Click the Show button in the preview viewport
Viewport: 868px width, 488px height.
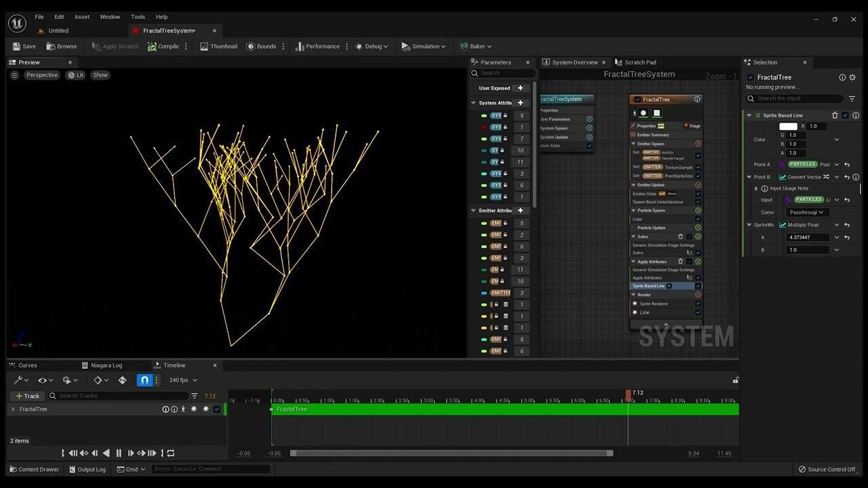(x=100, y=75)
